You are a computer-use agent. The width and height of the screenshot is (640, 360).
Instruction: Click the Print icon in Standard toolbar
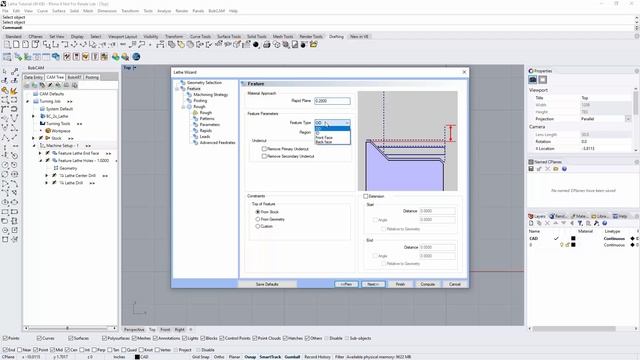pos(267,44)
